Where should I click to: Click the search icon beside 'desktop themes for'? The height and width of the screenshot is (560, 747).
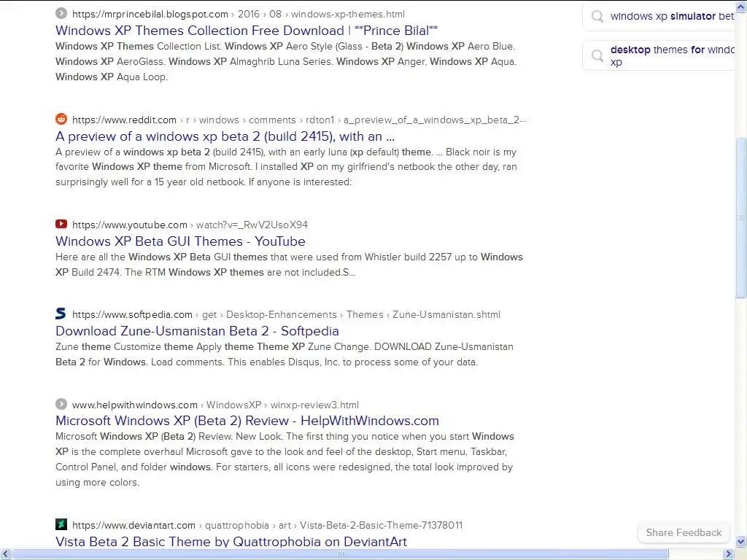[x=597, y=55]
